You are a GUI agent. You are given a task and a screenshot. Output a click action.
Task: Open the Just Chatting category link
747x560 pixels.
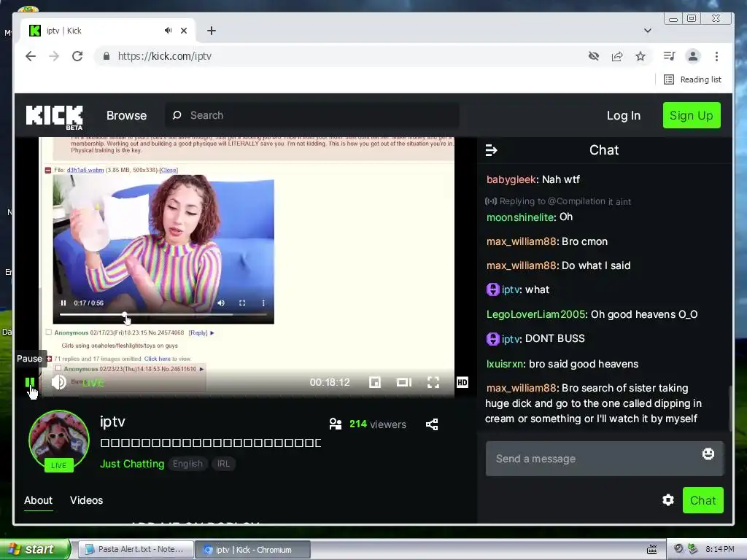tap(132, 464)
